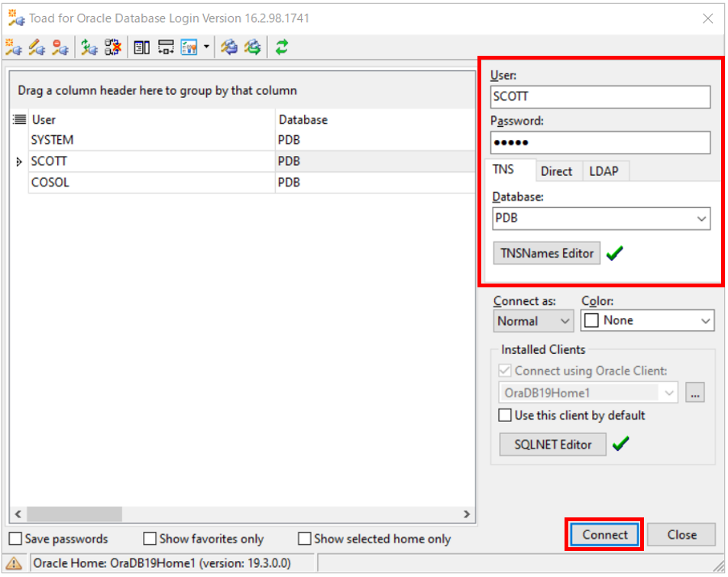Image resolution: width=728 pixels, height=577 pixels.
Task: Enable Show favorites only
Action: coord(150,539)
